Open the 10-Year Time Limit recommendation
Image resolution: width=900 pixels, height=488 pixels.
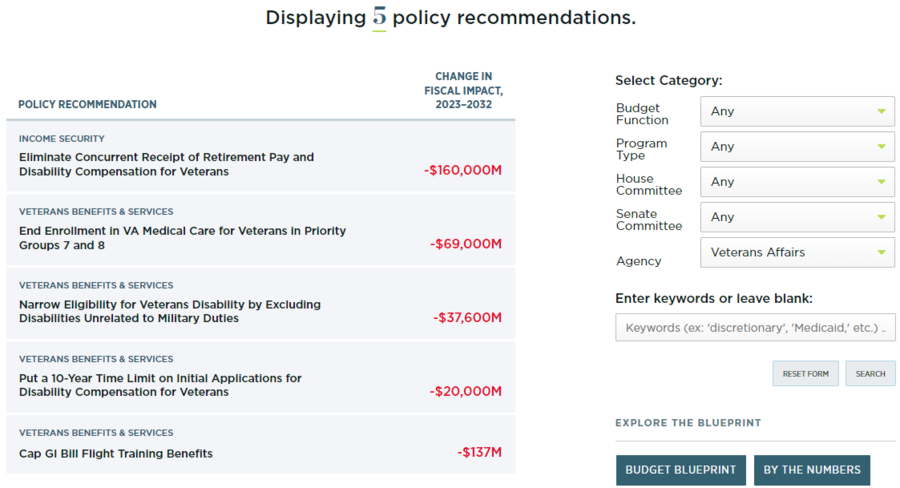click(x=160, y=385)
